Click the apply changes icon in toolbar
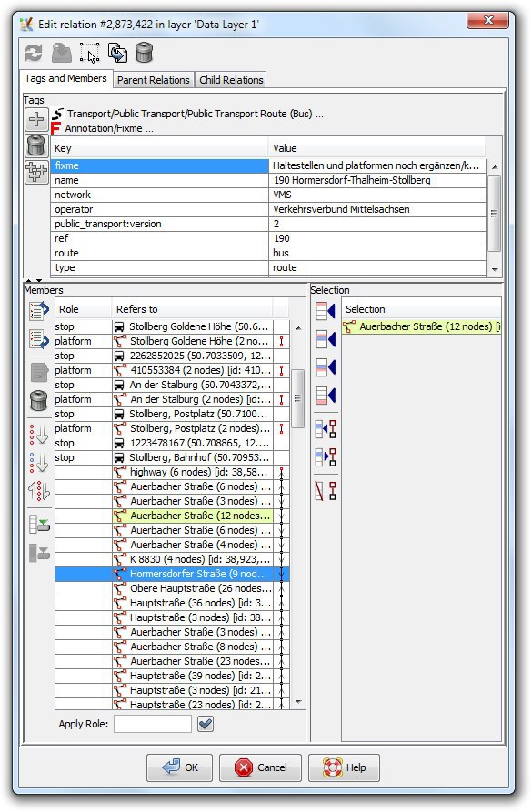 click(62, 53)
